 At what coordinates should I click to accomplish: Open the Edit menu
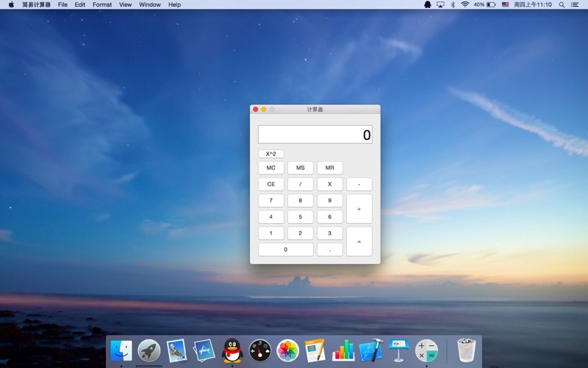pyautogui.click(x=80, y=4)
